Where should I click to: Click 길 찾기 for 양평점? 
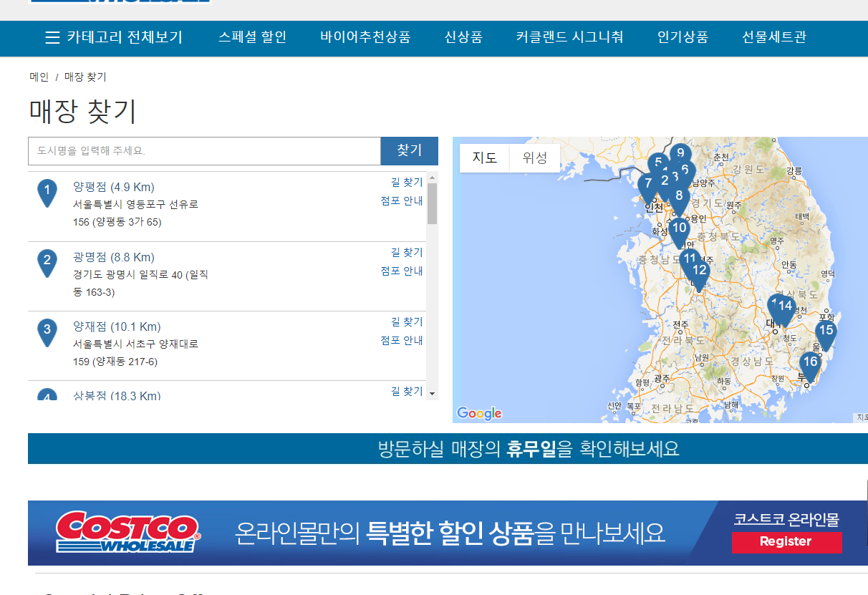tap(407, 183)
